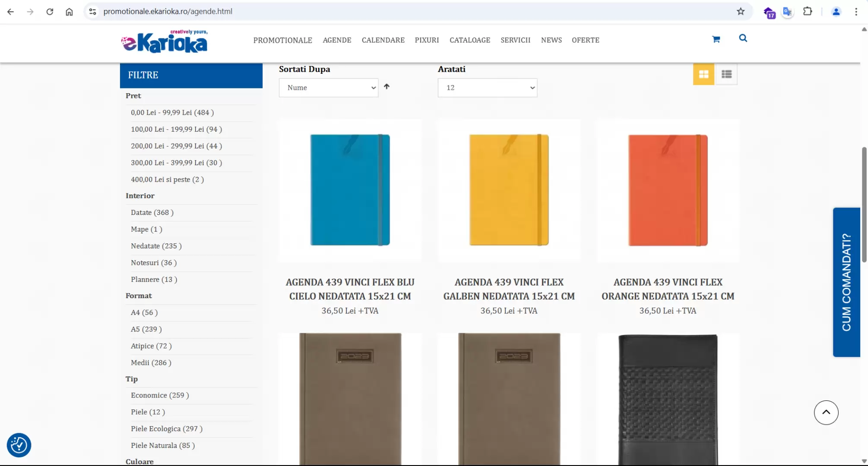Open the CUM COMANDATI? side tab

click(846, 282)
